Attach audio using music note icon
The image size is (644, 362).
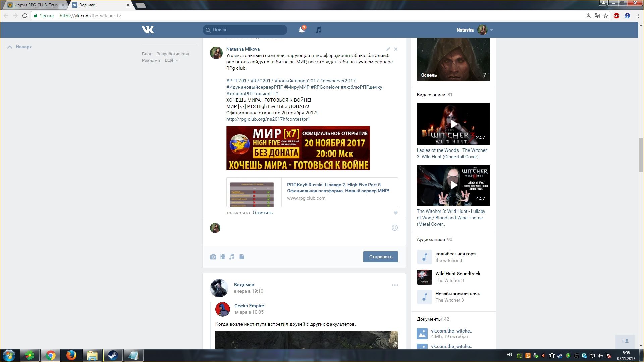232,257
